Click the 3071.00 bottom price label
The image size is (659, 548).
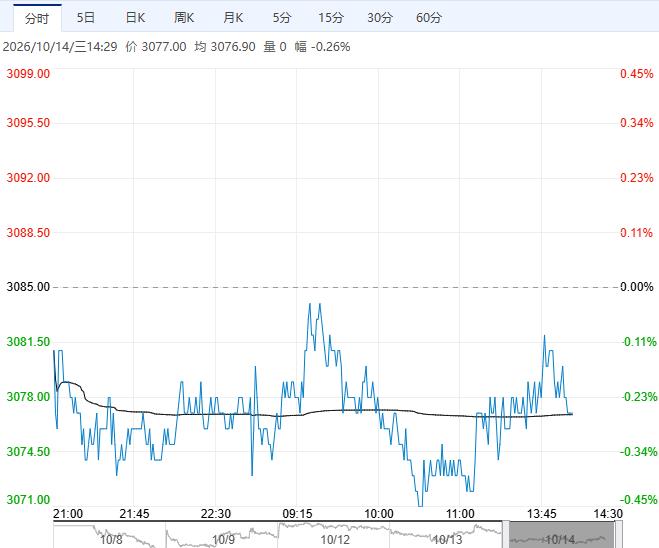tap(28, 499)
